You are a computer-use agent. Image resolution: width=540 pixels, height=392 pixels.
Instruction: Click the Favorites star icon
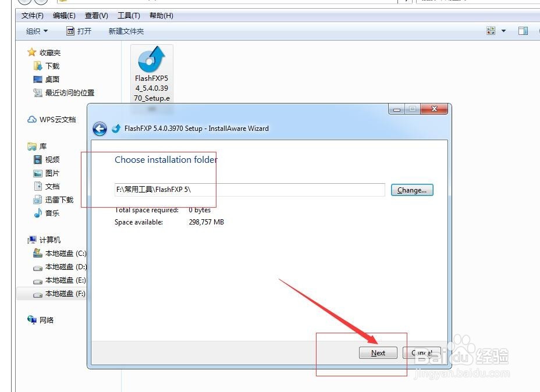[31, 52]
